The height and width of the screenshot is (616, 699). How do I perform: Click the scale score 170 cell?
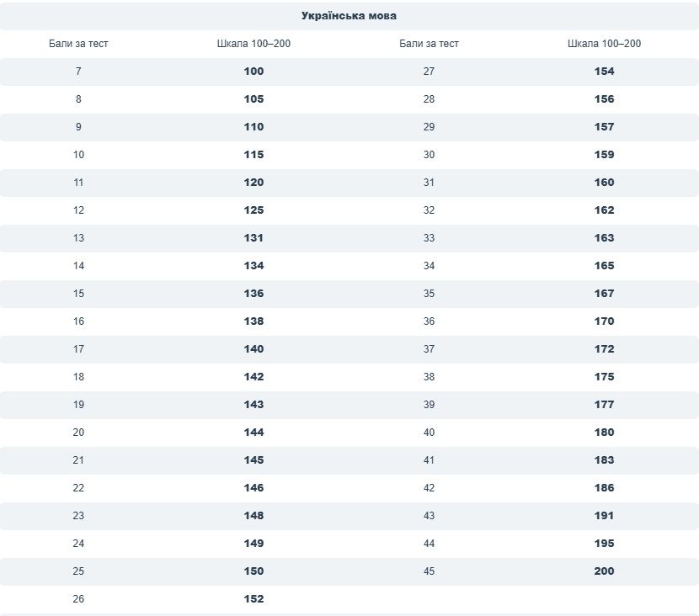pyautogui.click(x=604, y=321)
